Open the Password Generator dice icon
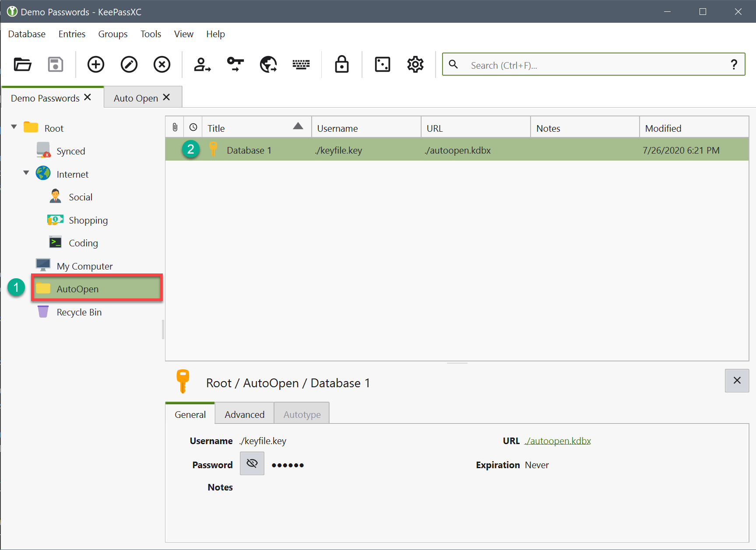The image size is (756, 550). [x=382, y=65]
